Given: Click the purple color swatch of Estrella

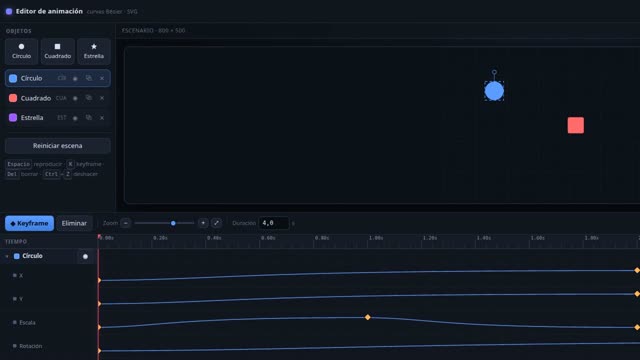Looking at the screenshot, I should [x=13, y=118].
